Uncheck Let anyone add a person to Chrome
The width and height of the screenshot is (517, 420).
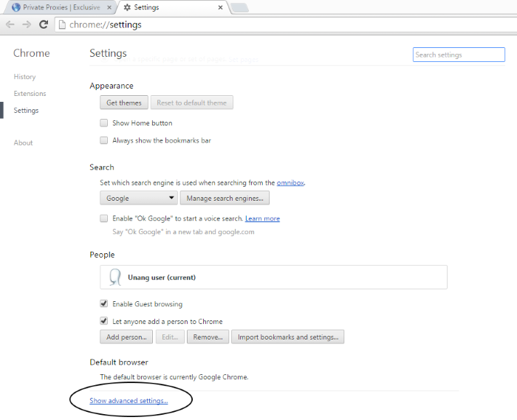(x=104, y=321)
